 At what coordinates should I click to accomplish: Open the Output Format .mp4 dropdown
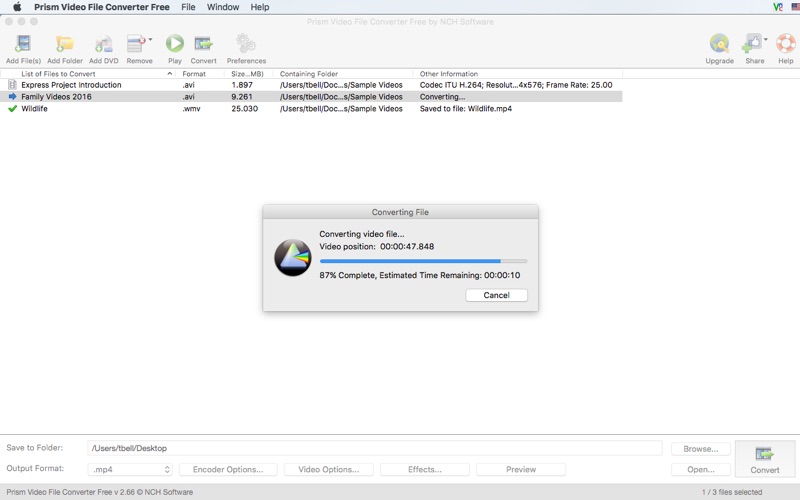tap(130, 469)
